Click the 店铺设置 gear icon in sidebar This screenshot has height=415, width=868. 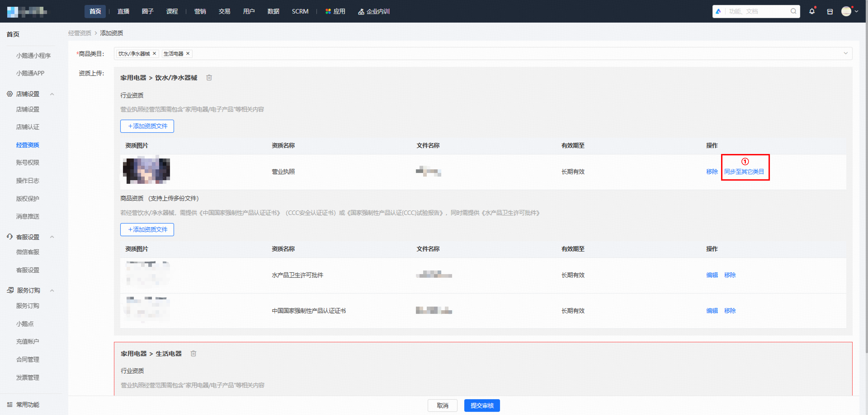10,94
